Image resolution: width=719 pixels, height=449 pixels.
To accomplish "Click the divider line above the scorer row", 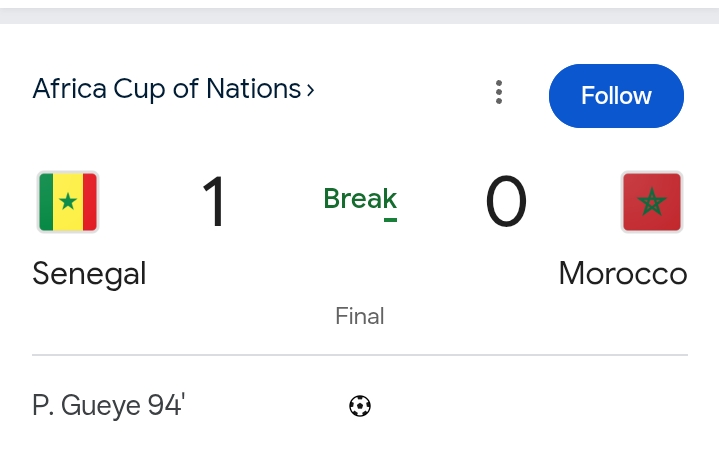I will pyautogui.click(x=360, y=355).
